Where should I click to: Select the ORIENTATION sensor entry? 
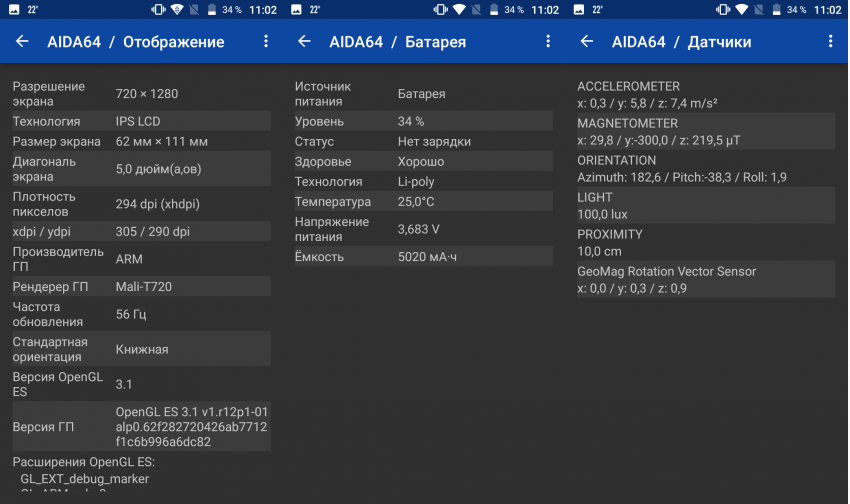706,169
